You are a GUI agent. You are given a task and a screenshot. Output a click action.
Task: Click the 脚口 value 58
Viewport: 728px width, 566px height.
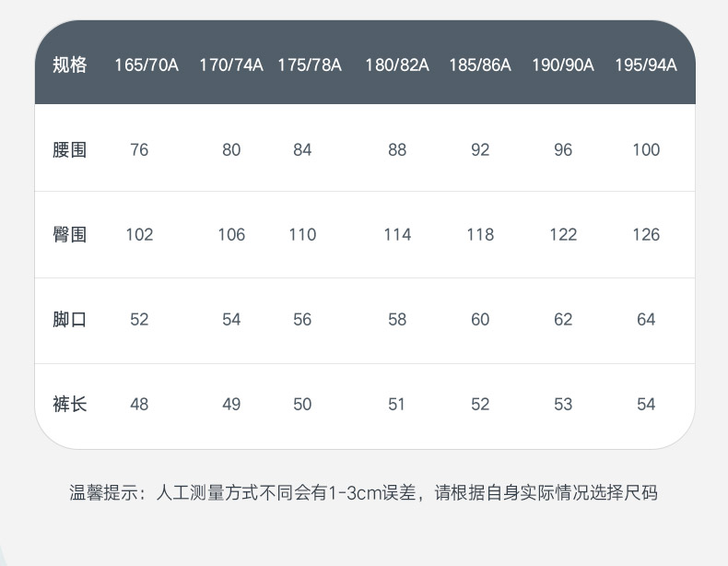pyautogui.click(x=397, y=319)
